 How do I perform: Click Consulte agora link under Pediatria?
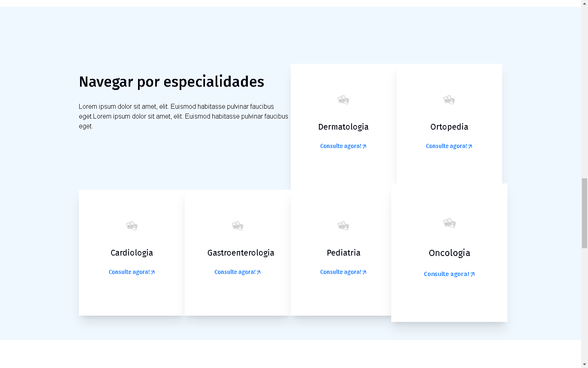[x=343, y=272]
